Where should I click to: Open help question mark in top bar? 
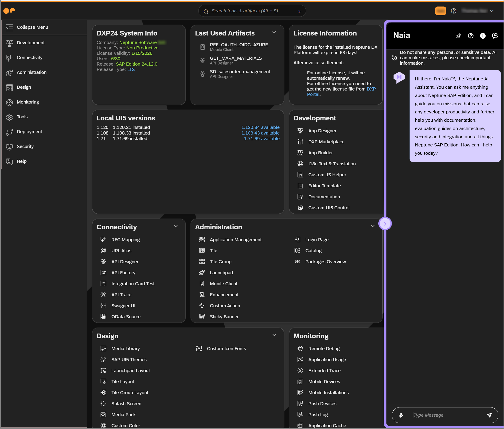(453, 11)
